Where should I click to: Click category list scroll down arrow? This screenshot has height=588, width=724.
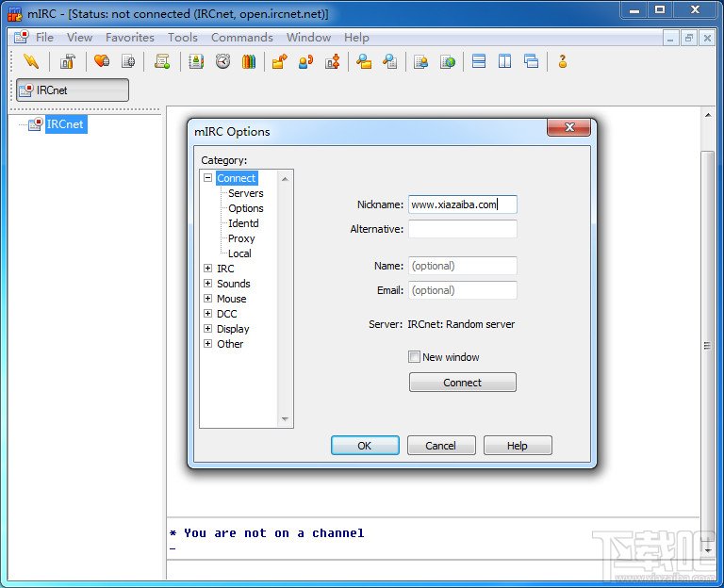click(x=285, y=419)
